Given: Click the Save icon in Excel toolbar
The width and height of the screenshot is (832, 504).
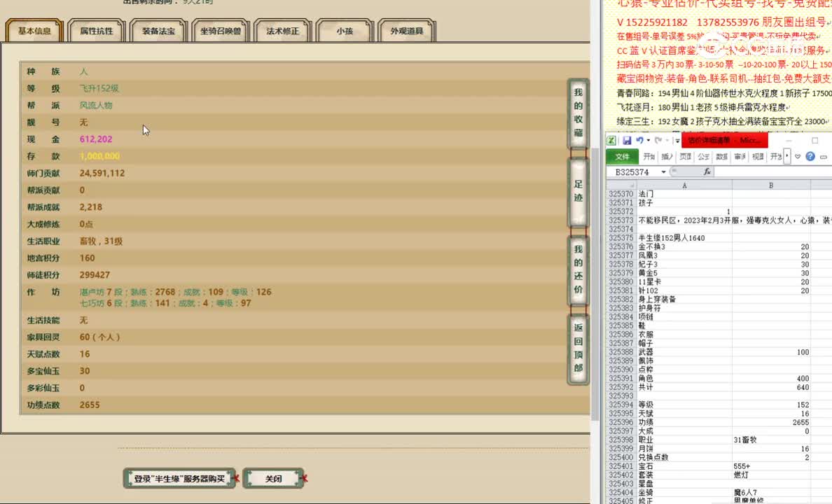Looking at the screenshot, I should click(628, 140).
